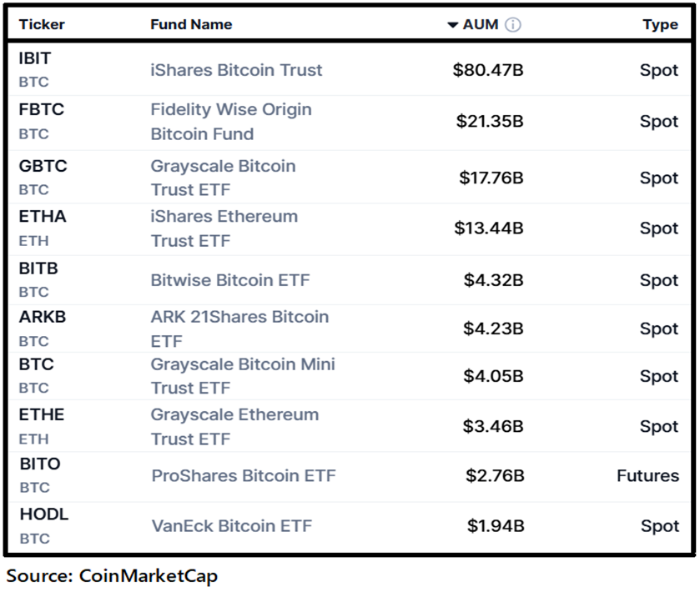The image size is (700, 592).
Task: Click the IBIT ticker symbol
Action: pos(35,58)
